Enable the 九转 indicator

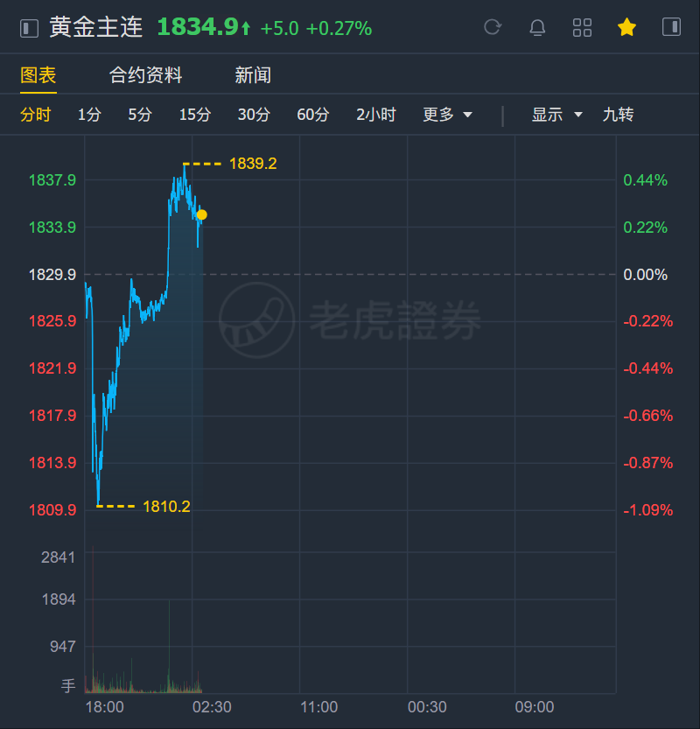[618, 115]
